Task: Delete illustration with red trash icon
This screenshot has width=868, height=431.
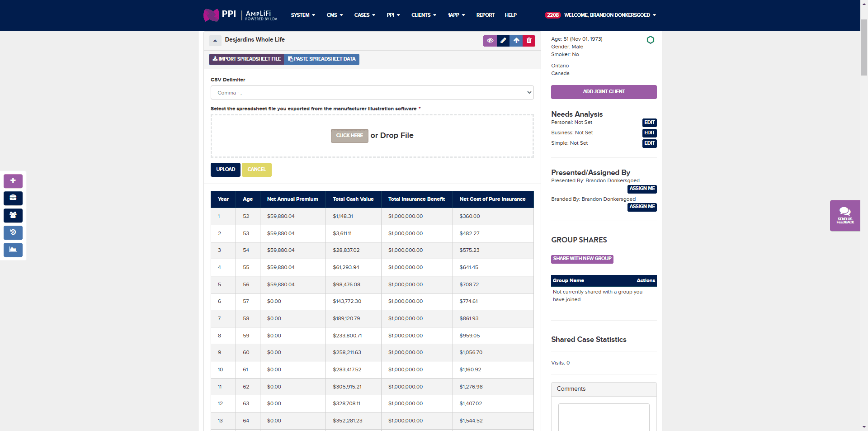Action: click(x=529, y=41)
